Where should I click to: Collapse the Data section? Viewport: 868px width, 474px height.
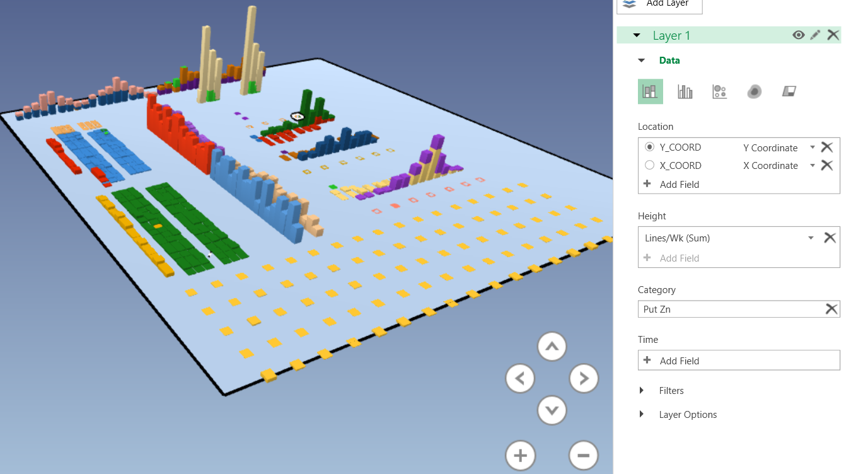click(642, 61)
